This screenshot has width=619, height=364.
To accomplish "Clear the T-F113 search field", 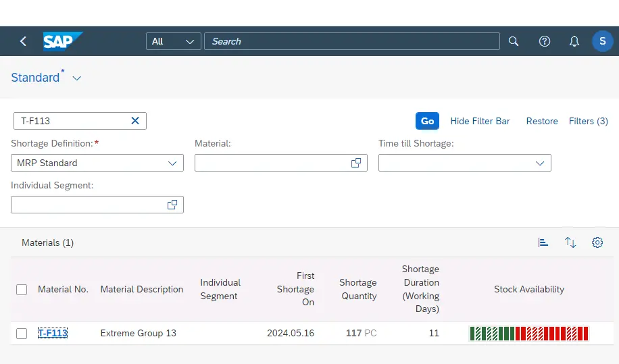I will pyautogui.click(x=135, y=121).
